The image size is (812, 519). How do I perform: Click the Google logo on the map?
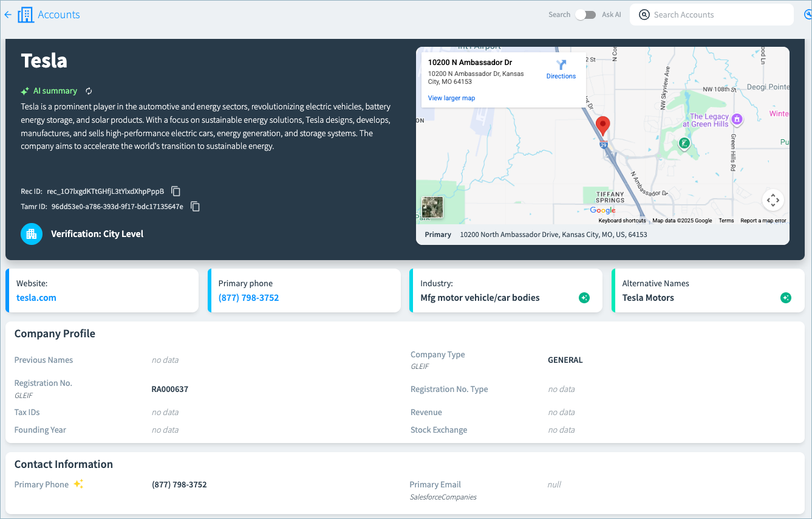coord(602,210)
